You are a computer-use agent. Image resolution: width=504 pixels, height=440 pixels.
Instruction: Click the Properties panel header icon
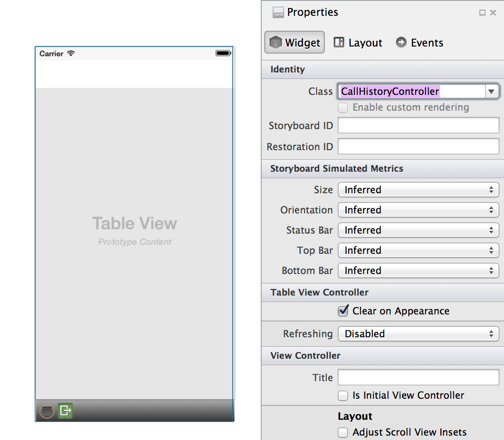[x=278, y=12]
